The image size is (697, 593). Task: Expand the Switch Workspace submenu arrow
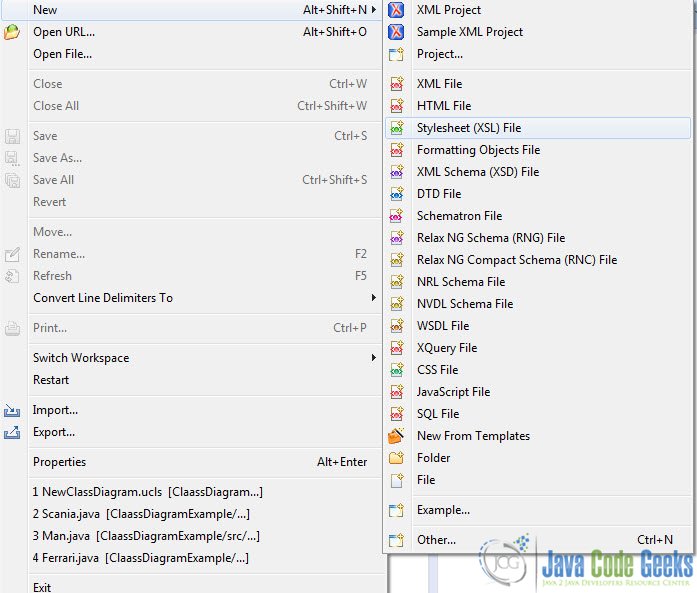click(374, 358)
